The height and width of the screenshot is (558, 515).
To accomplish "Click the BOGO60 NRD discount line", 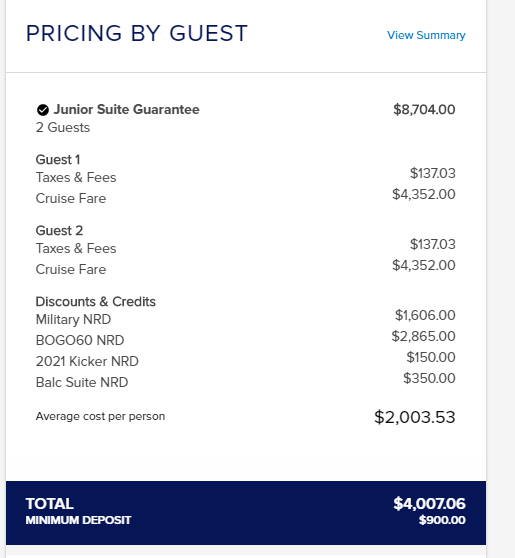I will coord(245,340).
